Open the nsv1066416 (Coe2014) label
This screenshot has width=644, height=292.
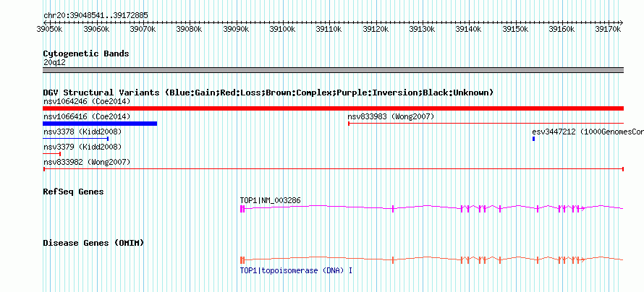[x=87, y=116]
